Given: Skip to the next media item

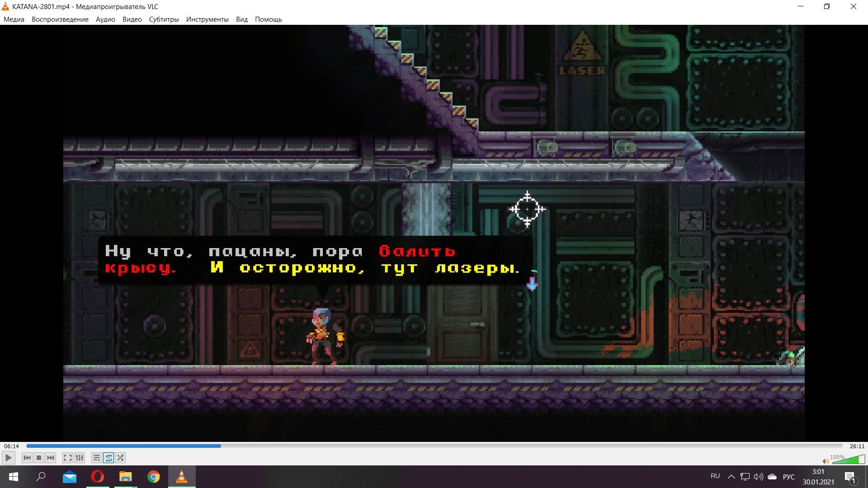Looking at the screenshot, I should click(x=51, y=458).
